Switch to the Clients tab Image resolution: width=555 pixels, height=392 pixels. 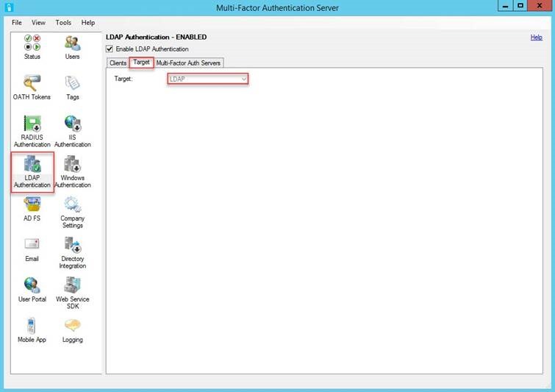pyautogui.click(x=118, y=63)
